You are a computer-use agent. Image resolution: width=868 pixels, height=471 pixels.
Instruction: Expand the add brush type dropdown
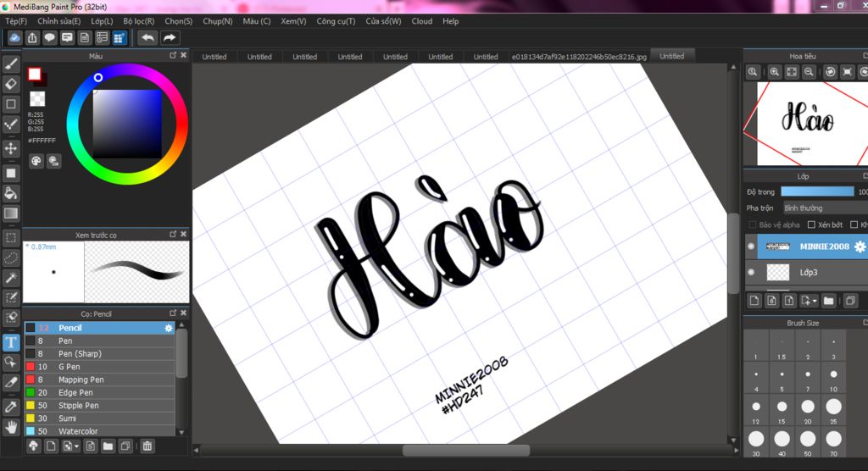(76, 446)
